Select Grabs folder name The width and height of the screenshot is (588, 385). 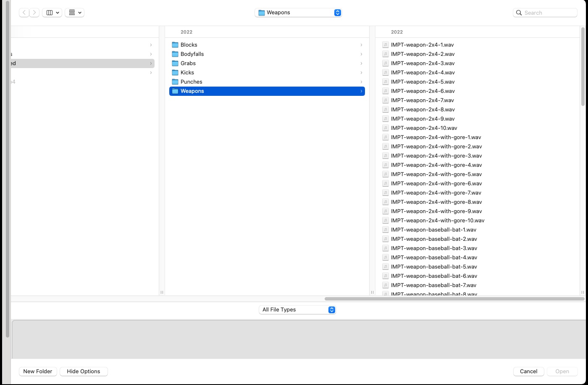tap(188, 63)
